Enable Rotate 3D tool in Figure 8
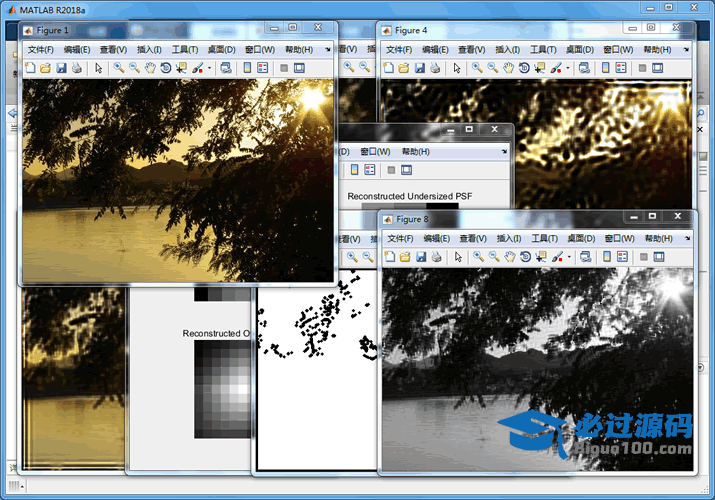The image size is (715, 500). click(x=525, y=257)
